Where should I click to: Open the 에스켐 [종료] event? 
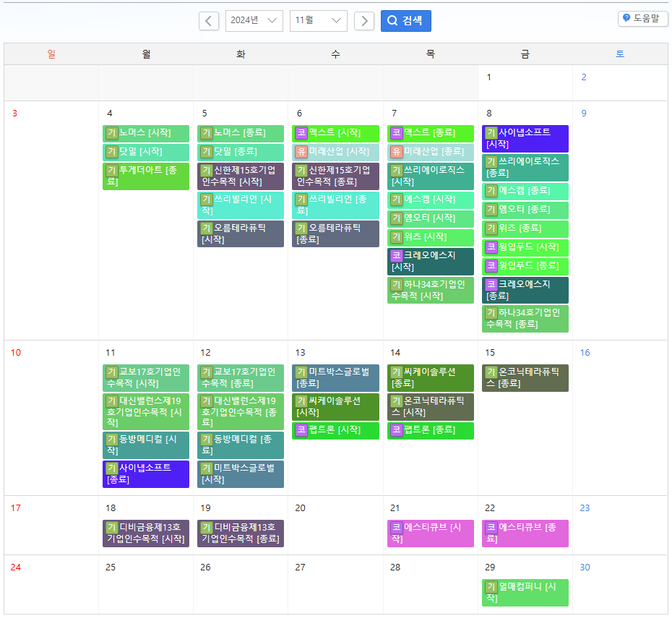pos(525,192)
